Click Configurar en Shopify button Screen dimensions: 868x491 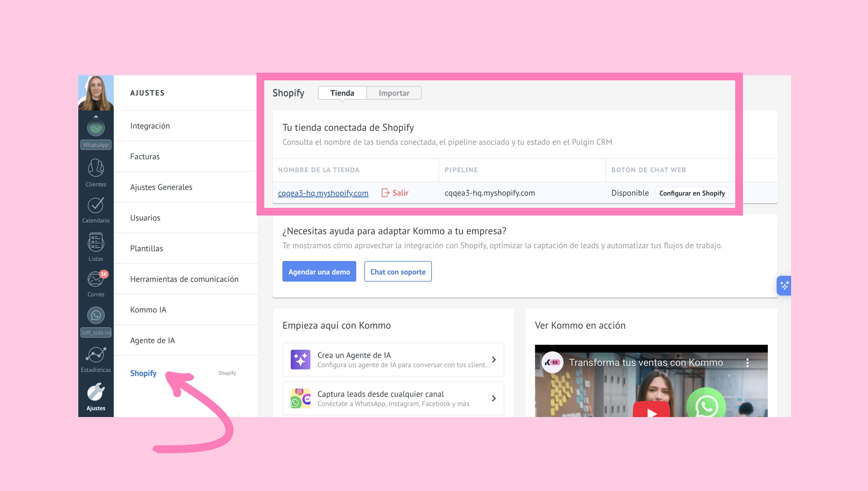pos(692,193)
